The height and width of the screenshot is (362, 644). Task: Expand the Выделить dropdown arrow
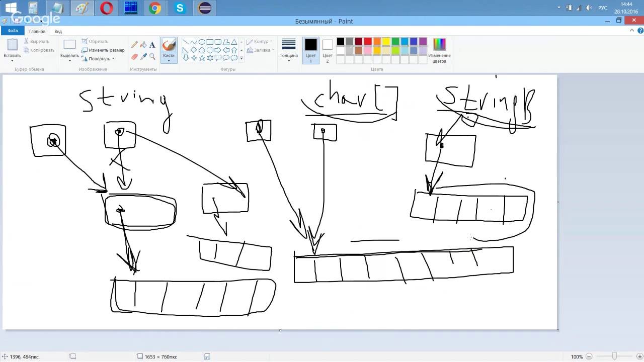69,61
